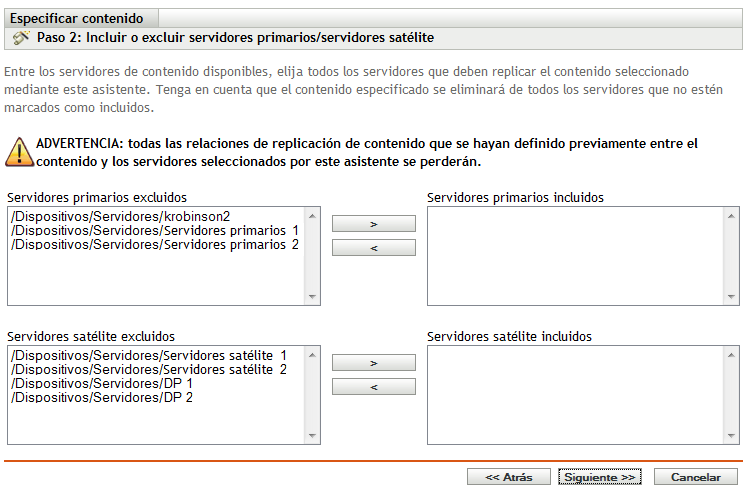Add selected primary server with > button
This screenshot has width=751, height=496.
pyautogui.click(x=373, y=224)
